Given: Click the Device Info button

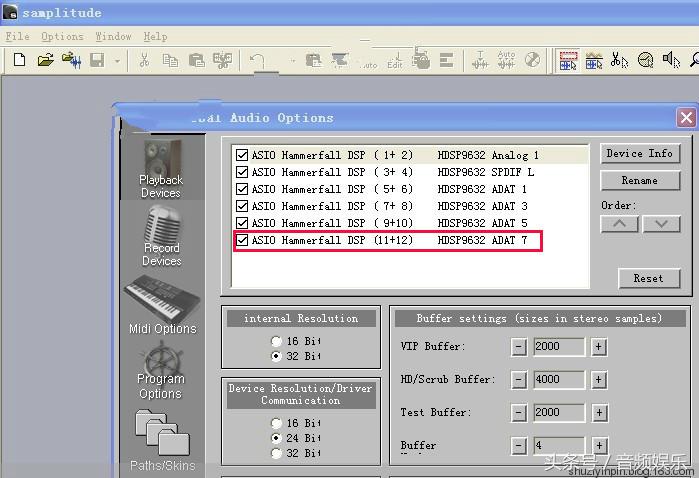Looking at the screenshot, I should (640, 153).
